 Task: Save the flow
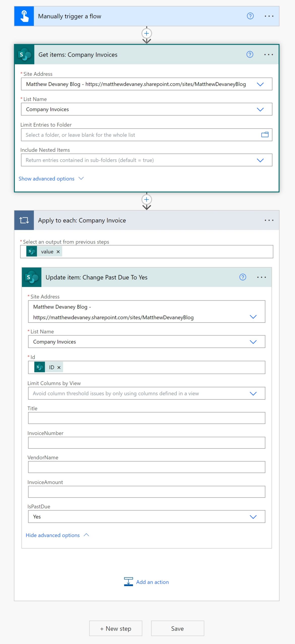coord(178,628)
